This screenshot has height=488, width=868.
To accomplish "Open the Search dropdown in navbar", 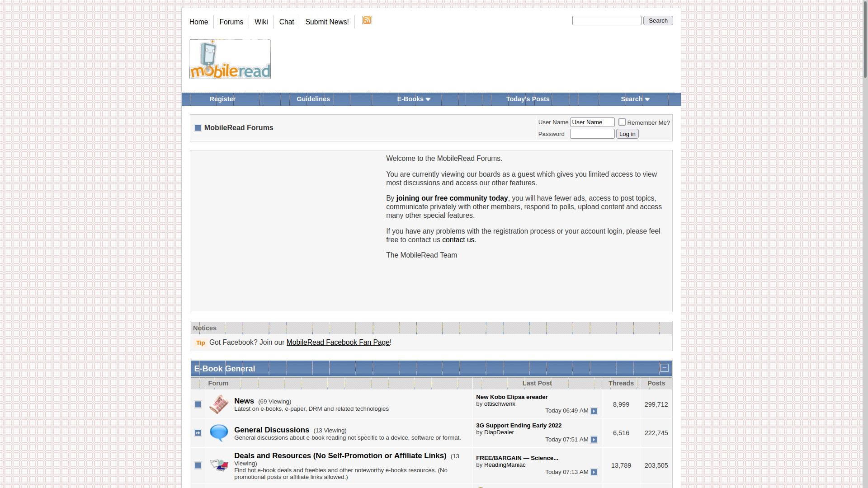I will pyautogui.click(x=635, y=99).
